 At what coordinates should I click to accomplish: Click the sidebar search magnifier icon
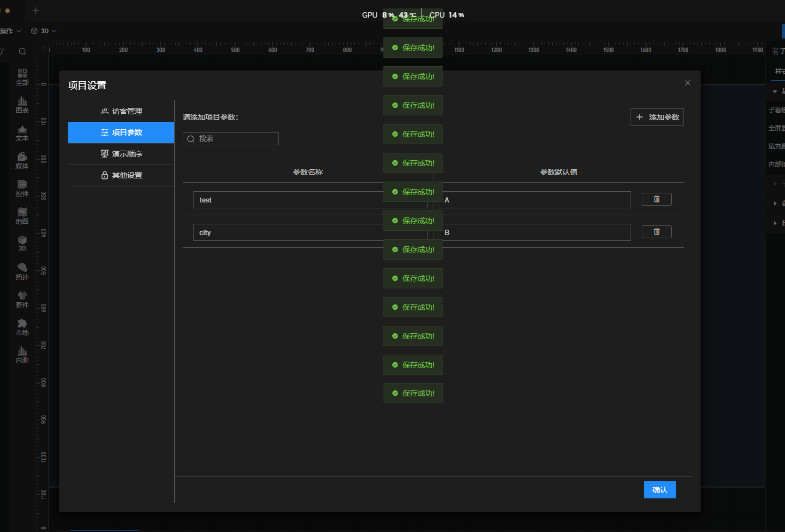point(22,51)
